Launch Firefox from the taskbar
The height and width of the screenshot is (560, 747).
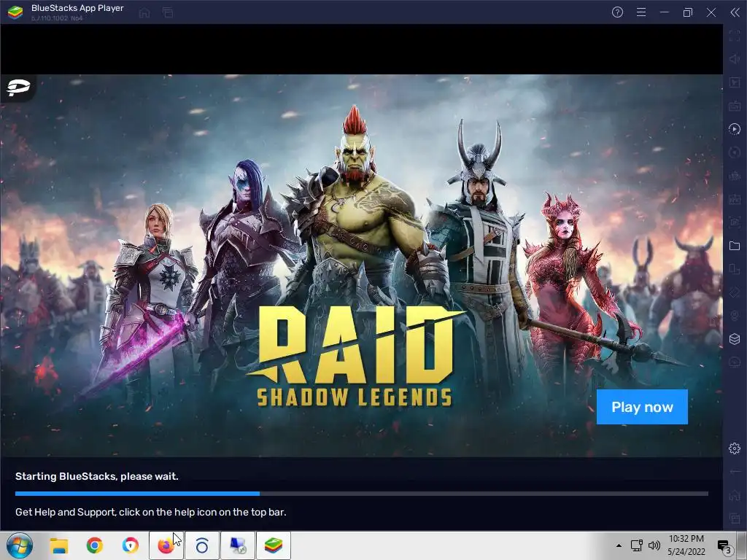pos(166,545)
